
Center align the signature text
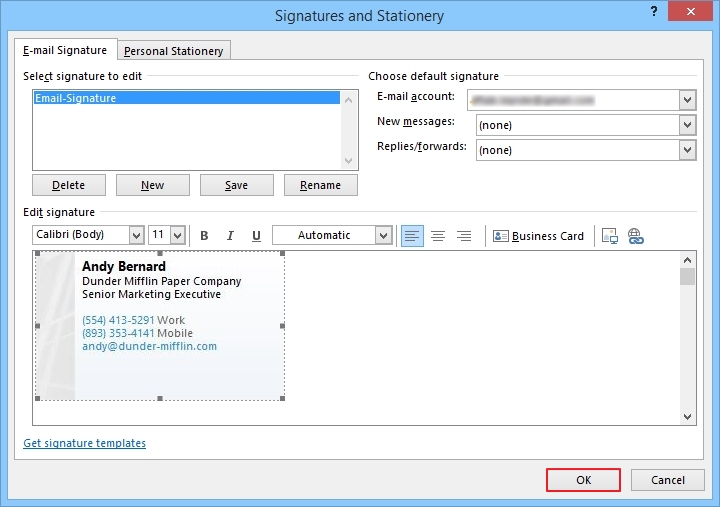coord(438,236)
